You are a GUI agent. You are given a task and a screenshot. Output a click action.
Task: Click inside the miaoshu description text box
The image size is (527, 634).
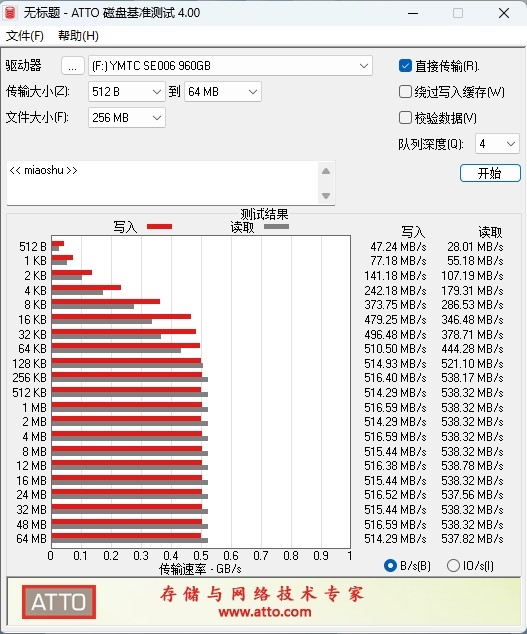[x=162, y=183]
